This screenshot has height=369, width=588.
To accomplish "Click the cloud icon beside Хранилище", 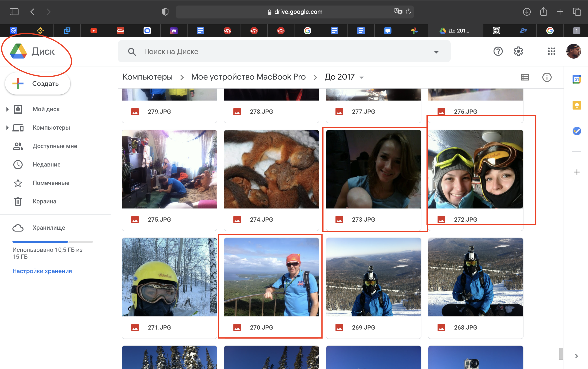I will 18,228.
